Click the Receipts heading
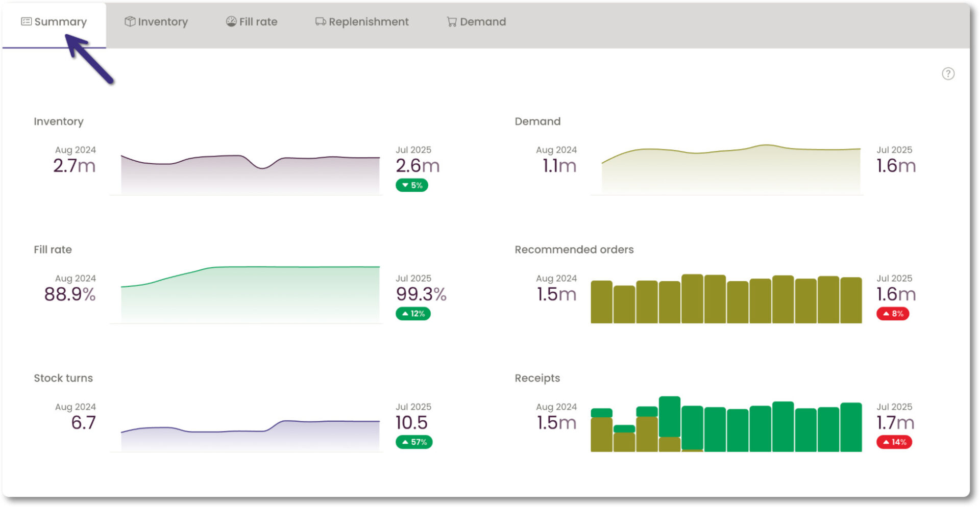The height and width of the screenshot is (507, 980). (537, 378)
